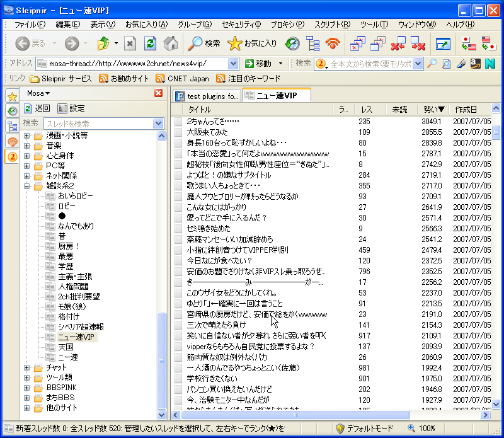Click the orange 2ch sidebar panel icon

pyautogui.click(x=12, y=157)
